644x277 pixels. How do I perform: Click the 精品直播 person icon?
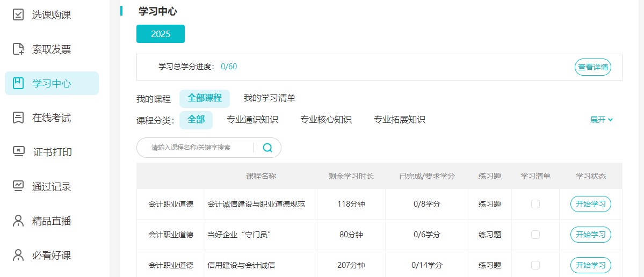[x=18, y=221]
